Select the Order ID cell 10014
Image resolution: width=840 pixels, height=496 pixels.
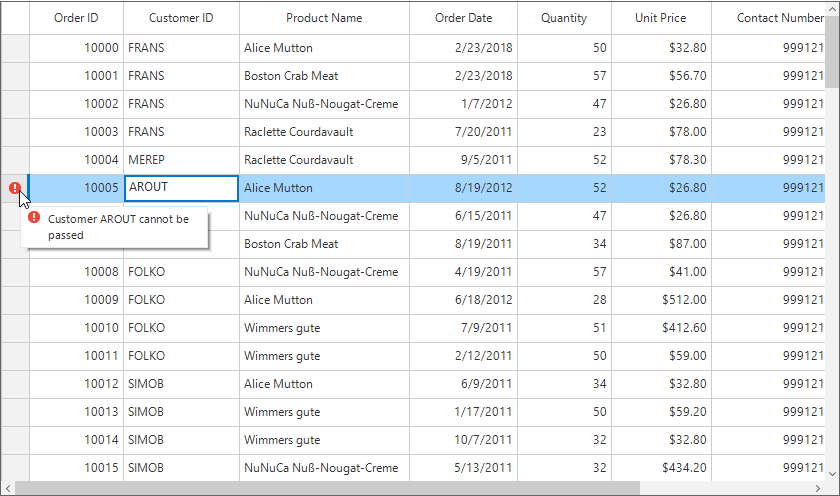pyautogui.click(x=77, y=440)
